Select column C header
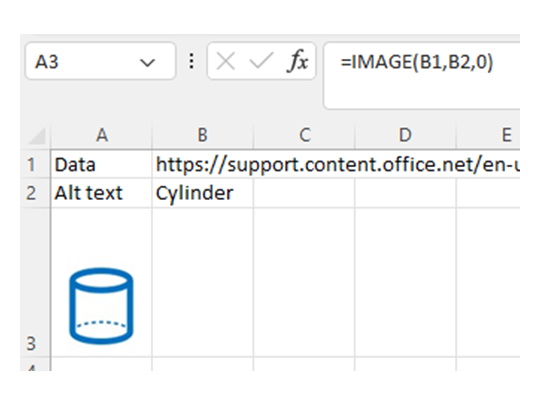540x405 pixels. click(304, 135)
